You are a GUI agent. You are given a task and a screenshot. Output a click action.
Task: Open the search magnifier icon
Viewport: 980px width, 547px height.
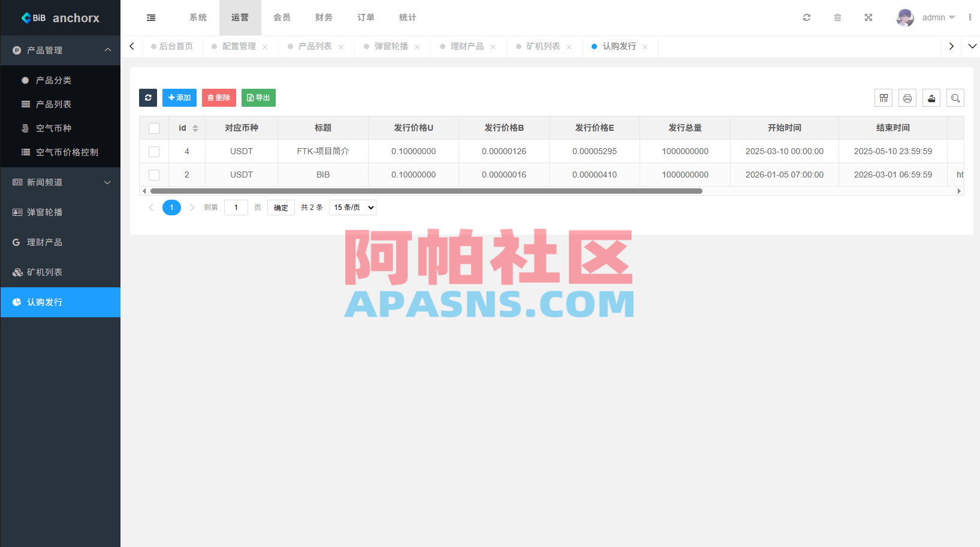click(x=955, y=98)
